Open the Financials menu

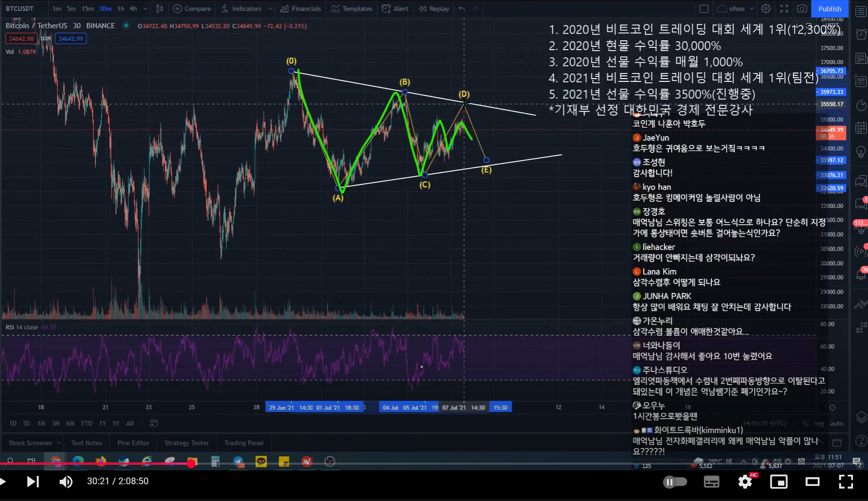301,8
